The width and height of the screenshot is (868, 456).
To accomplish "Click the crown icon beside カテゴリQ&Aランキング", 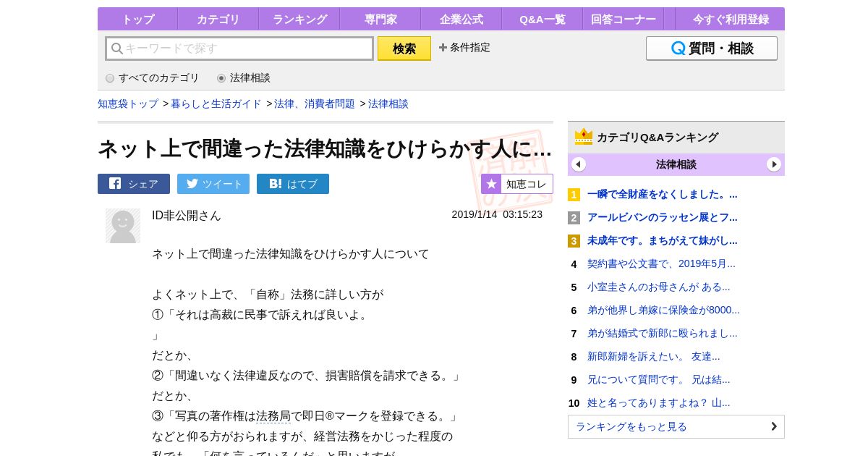I will 583,137.
